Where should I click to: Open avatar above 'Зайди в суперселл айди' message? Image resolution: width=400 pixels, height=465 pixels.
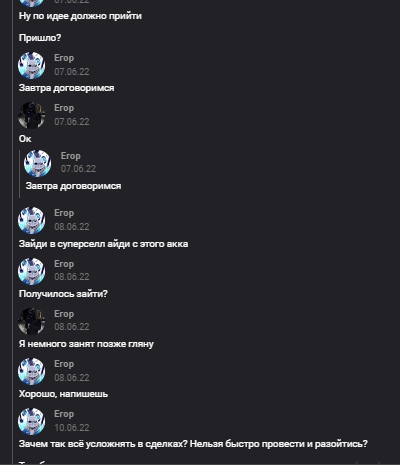[x=31, y=220]
